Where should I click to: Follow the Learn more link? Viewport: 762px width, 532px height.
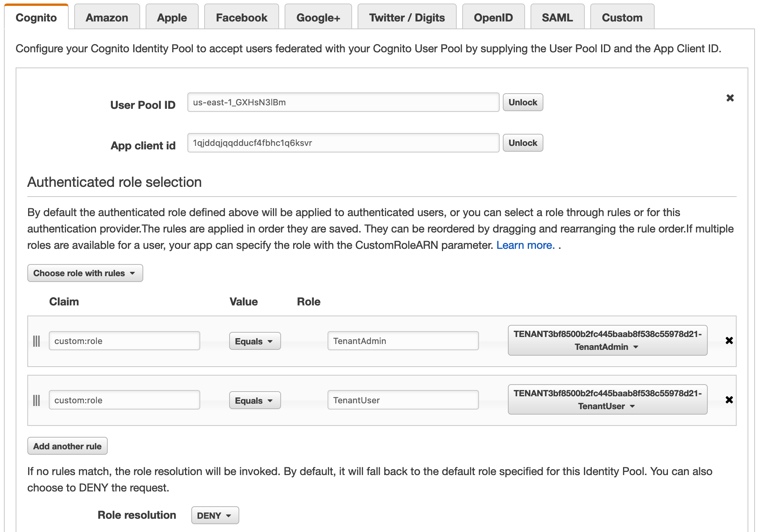point(525,245)
